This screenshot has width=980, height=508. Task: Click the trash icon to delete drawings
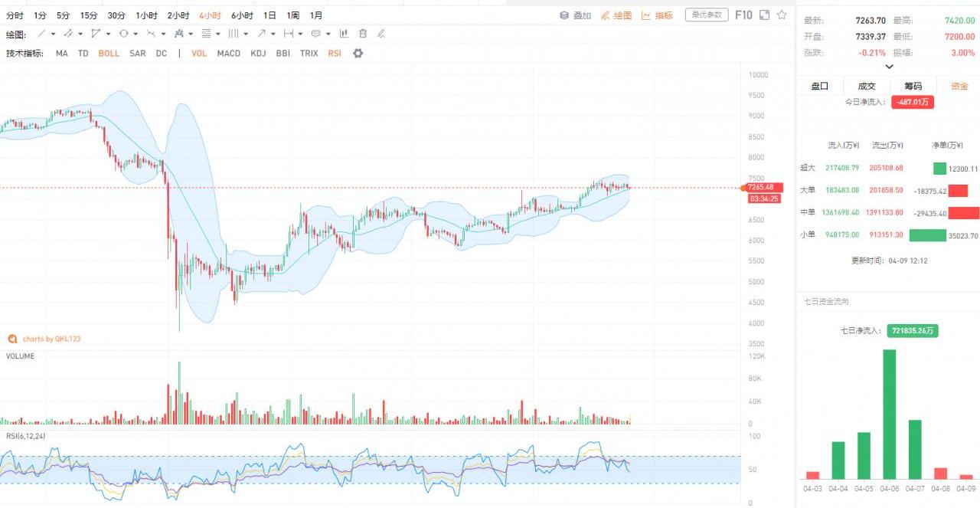coord(363,34)
